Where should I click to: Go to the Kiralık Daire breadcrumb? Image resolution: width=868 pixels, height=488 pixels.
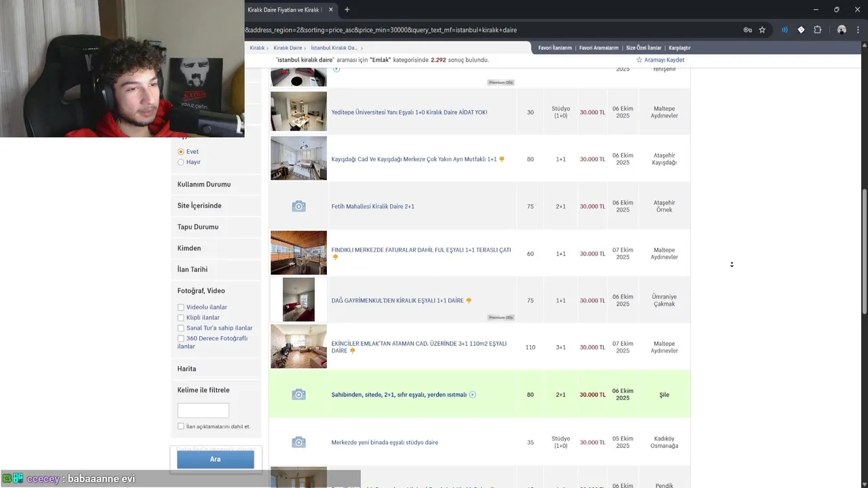(x=288, y=48)
